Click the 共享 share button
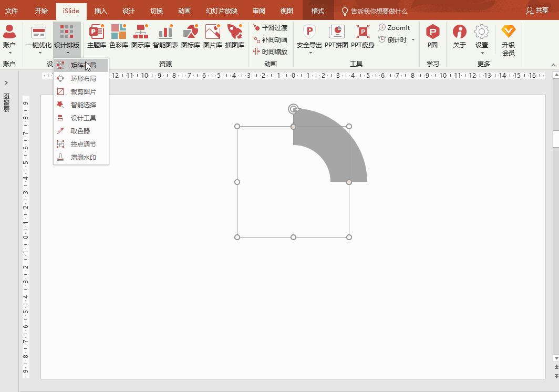The width and height of the screenshot is (559, 392). [x=537, y=11]
